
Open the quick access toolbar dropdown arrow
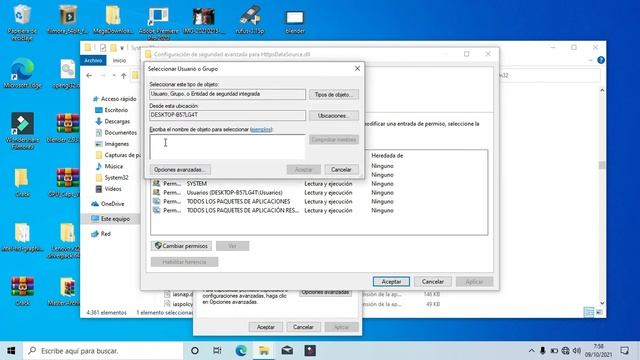(122, 48)
